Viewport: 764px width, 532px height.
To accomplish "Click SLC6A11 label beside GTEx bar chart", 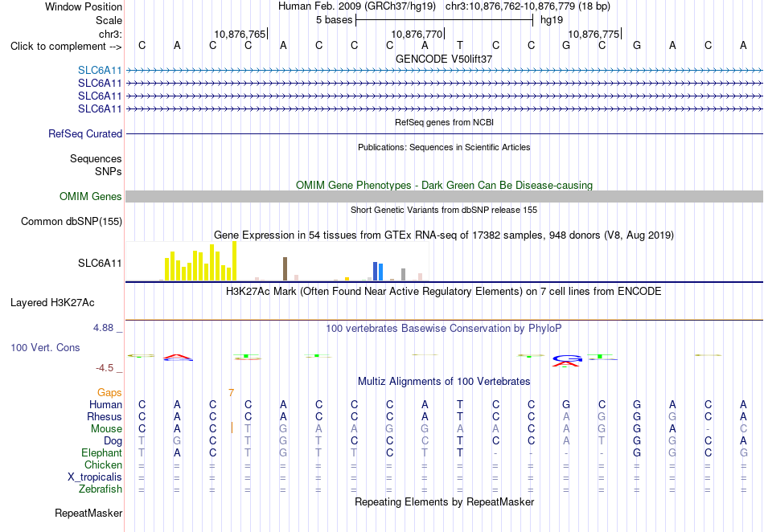I will pos(100,264).
